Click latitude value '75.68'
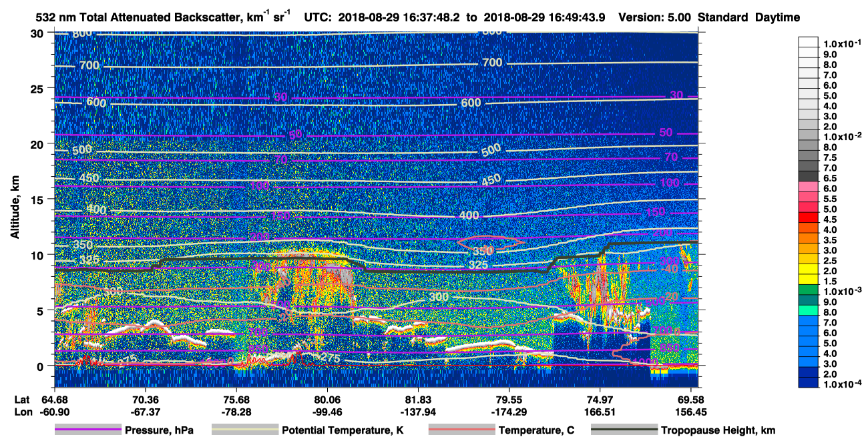Image resolution: width=868 pixels, height=445 pixels. [236, 399]
